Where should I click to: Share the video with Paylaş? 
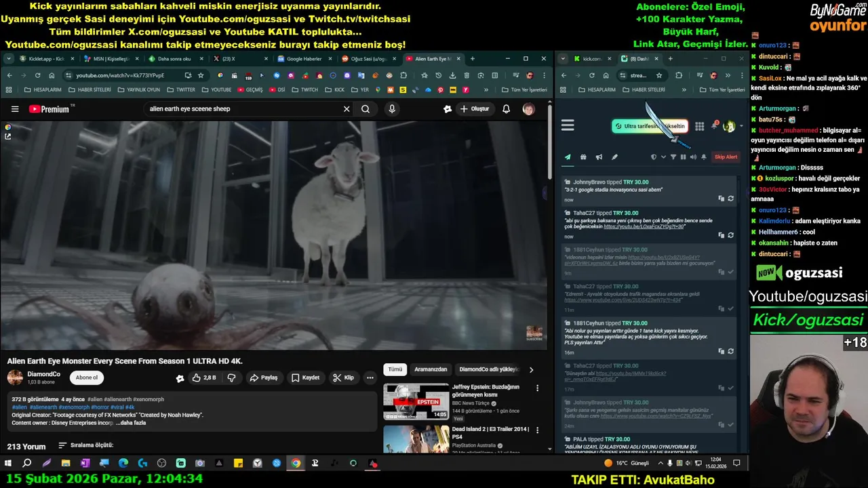coord(264,378)
